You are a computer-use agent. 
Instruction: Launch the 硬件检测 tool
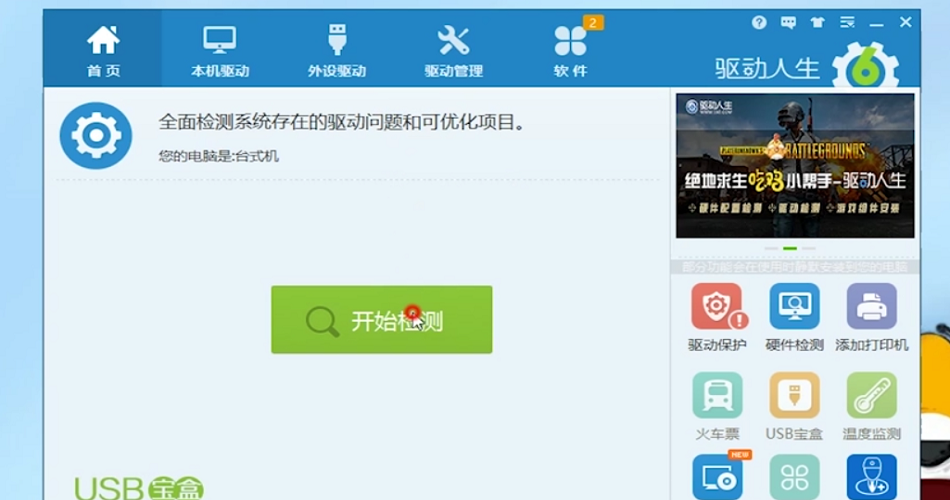(x=794, y=318)
